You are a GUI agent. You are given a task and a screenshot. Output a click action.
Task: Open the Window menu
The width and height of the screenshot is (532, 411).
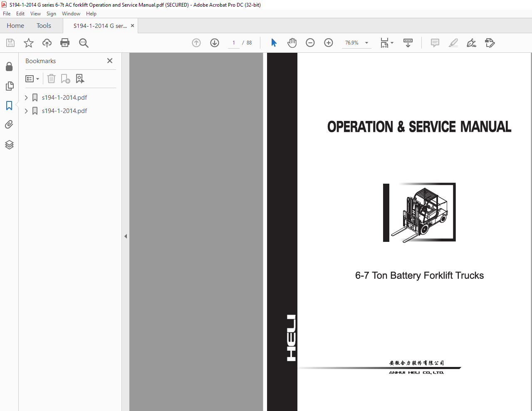[71, 14]
